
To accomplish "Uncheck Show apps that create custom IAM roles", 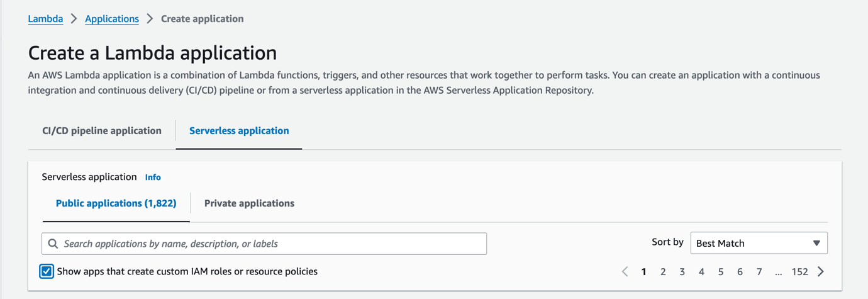I will (47, 271).
